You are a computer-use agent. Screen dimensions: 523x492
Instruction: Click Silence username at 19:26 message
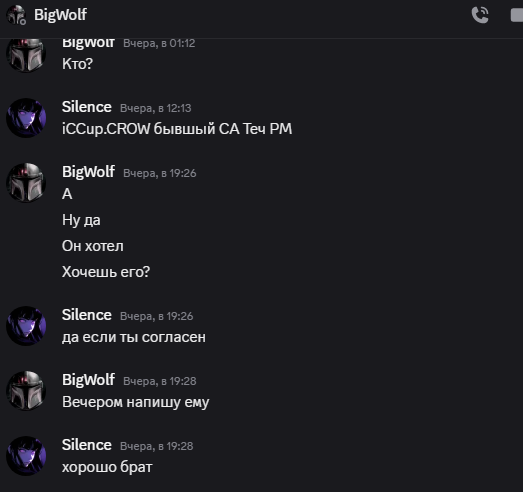point(87,315)
